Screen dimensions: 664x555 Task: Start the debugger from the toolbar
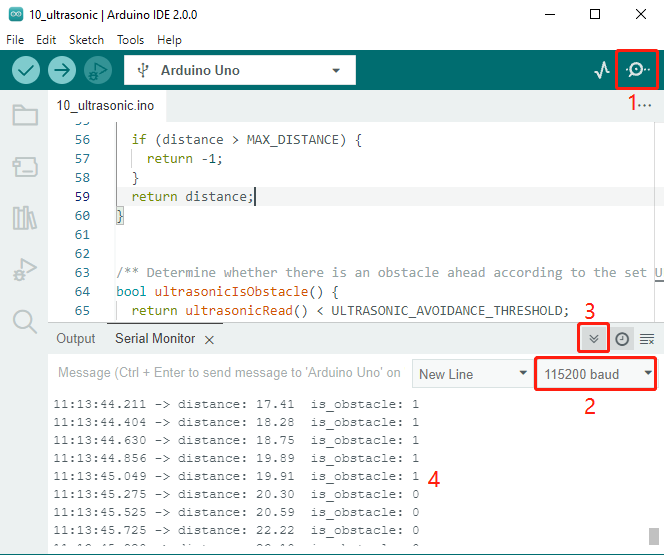[x=98, y=70]
